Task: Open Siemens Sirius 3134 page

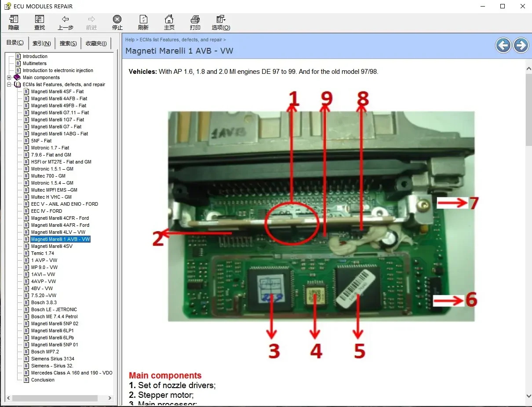Action: coord(53,359)
